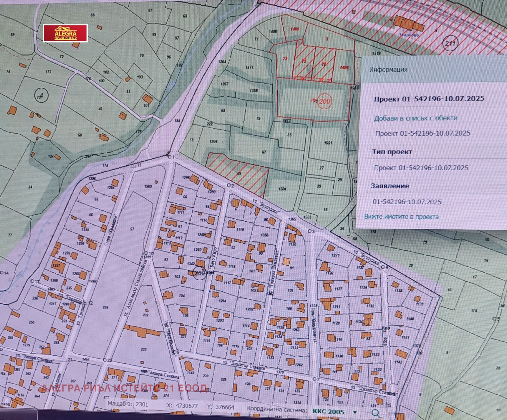This screenshot has width=507, height=420.
Task: Select parcel 57 on the map
Action: click(x=132, y=229)
